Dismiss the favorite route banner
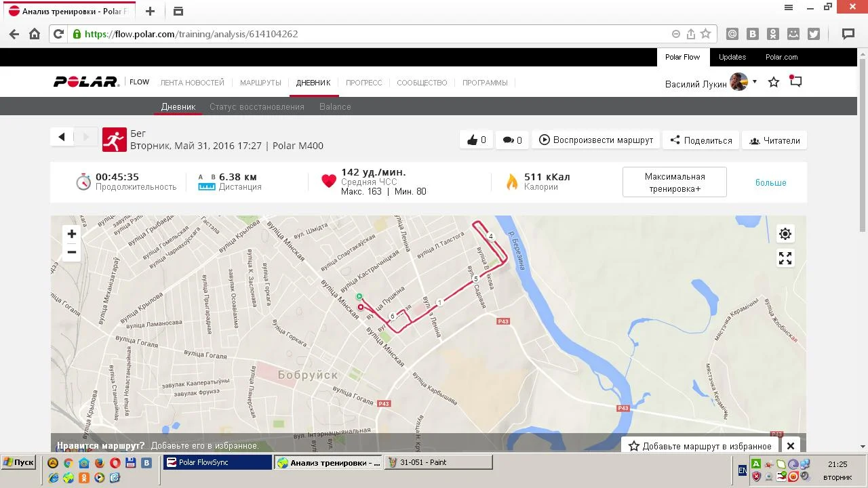The image size is (868, 488). tap(790, 446)
